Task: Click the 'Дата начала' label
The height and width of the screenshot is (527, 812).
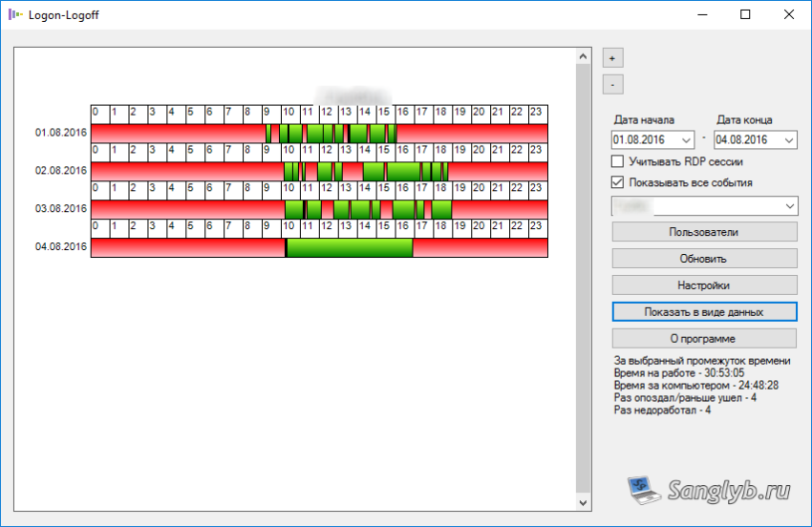Action: [644, 120]
